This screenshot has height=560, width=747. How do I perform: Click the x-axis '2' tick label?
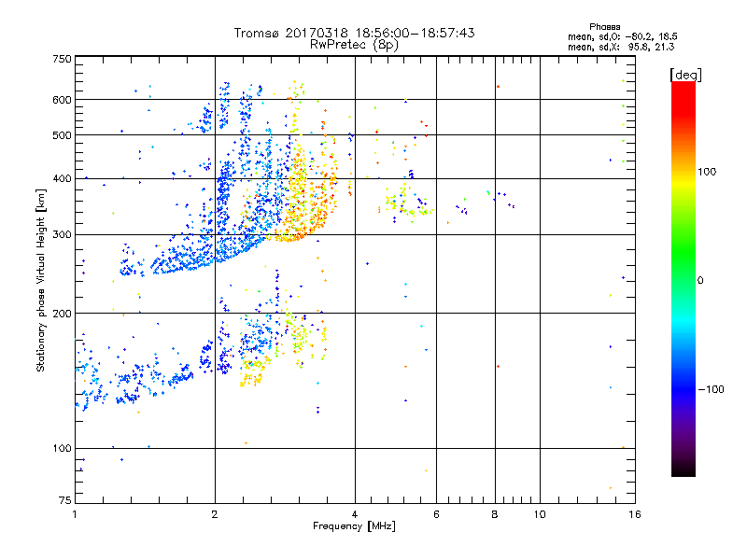pyautogui.click(x=215, y=514)
